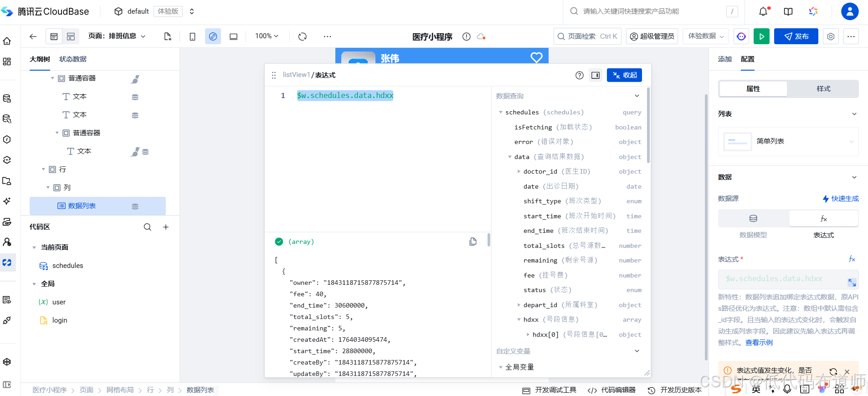
Task: Toggle side panel in expression editor
Action: pyautogui.click(x=596, y=75)
